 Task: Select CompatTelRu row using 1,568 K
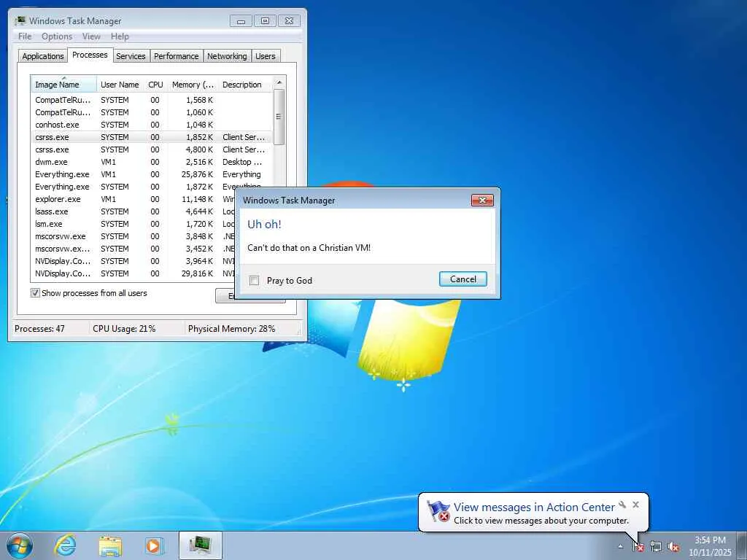(152, 100)
